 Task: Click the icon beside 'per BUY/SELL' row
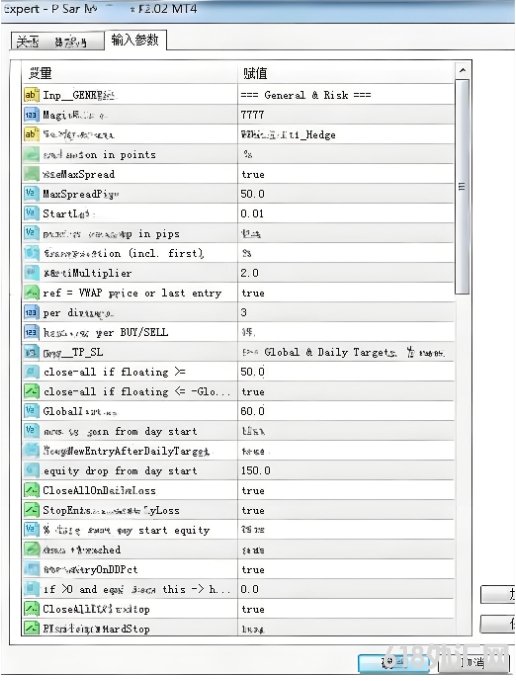[31, 332]
